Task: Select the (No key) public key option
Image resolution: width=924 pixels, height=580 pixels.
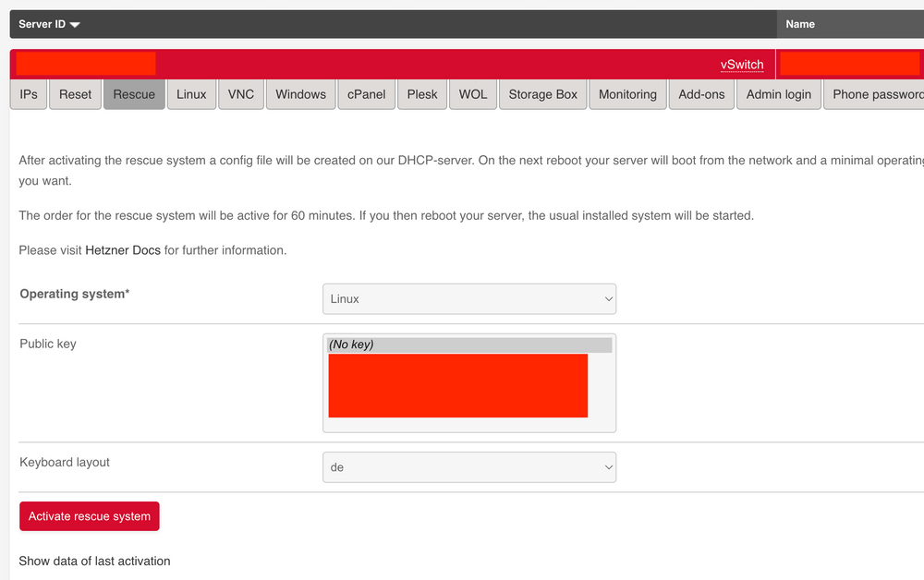Action: tap(468, 344)
